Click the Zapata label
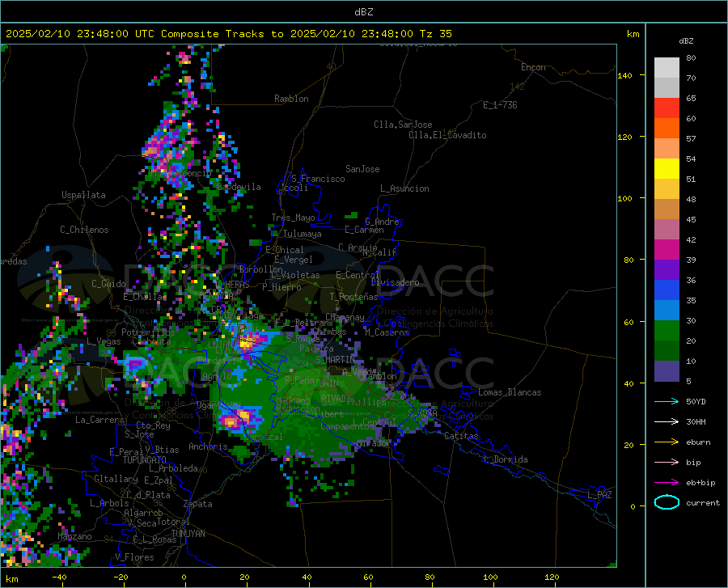728x588 pixels. (x=198, y=504)
